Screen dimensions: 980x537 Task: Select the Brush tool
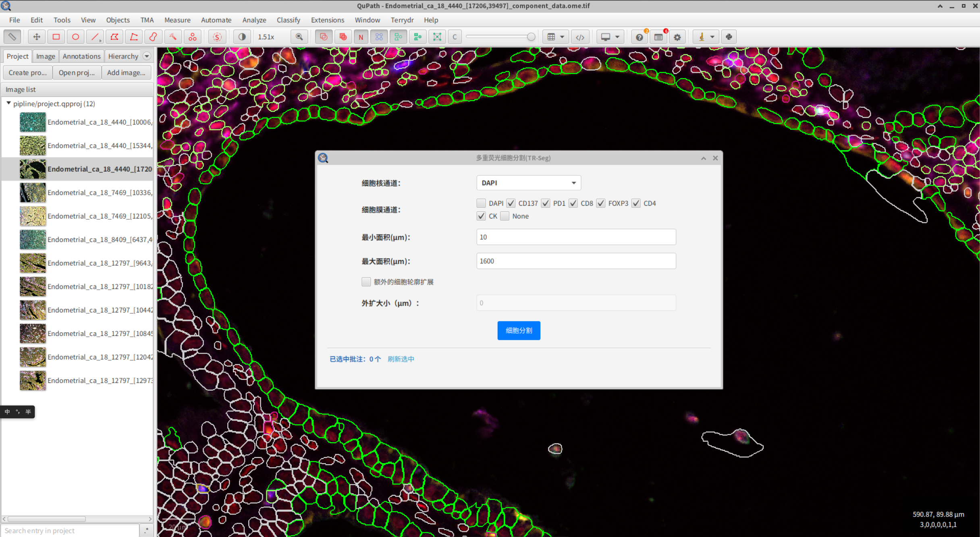tap(153, 37)
